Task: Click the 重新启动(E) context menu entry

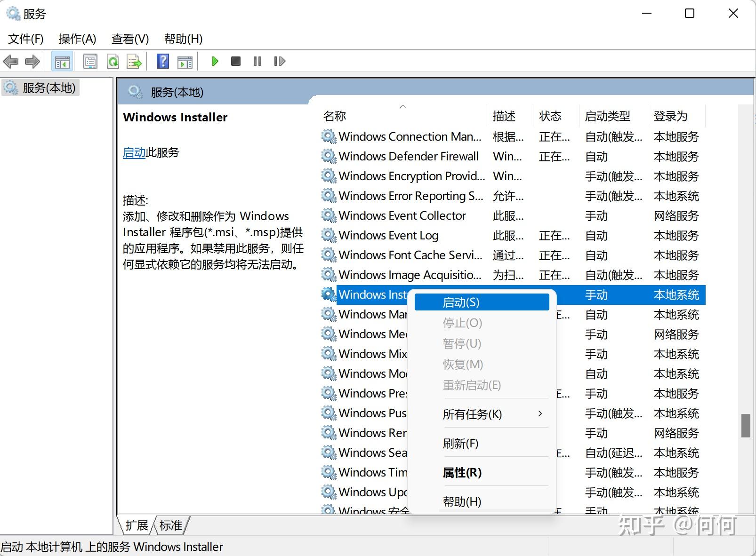Action: pos(482,385)
